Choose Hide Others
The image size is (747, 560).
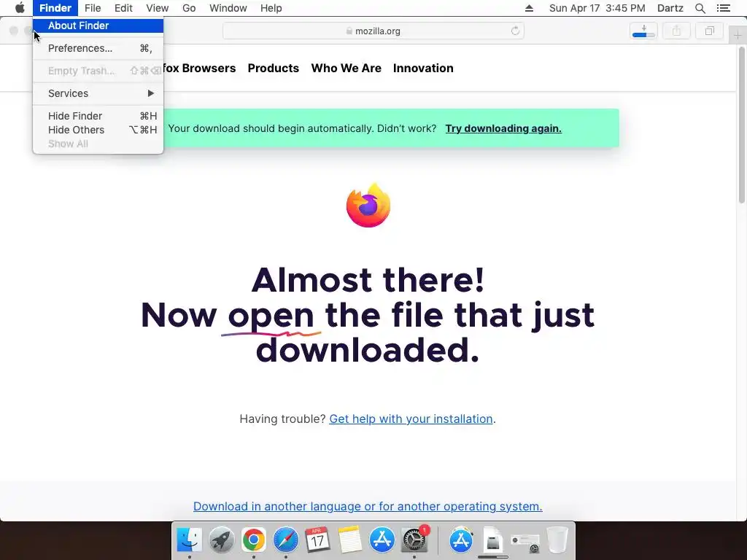tap(98, 130)
